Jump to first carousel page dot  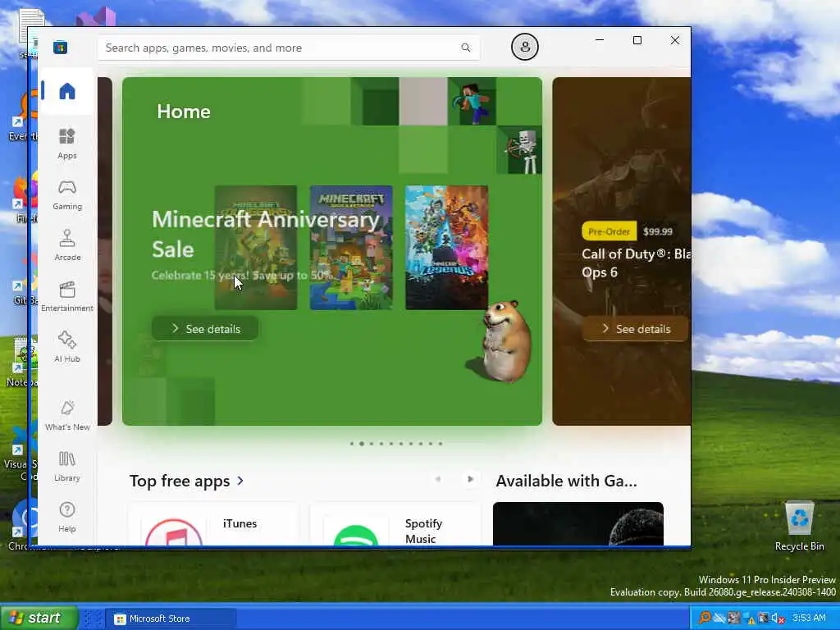click(x=352, y=444)
